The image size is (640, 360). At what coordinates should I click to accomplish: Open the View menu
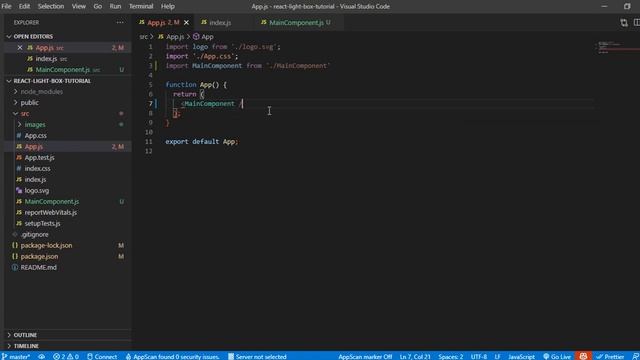79,6
